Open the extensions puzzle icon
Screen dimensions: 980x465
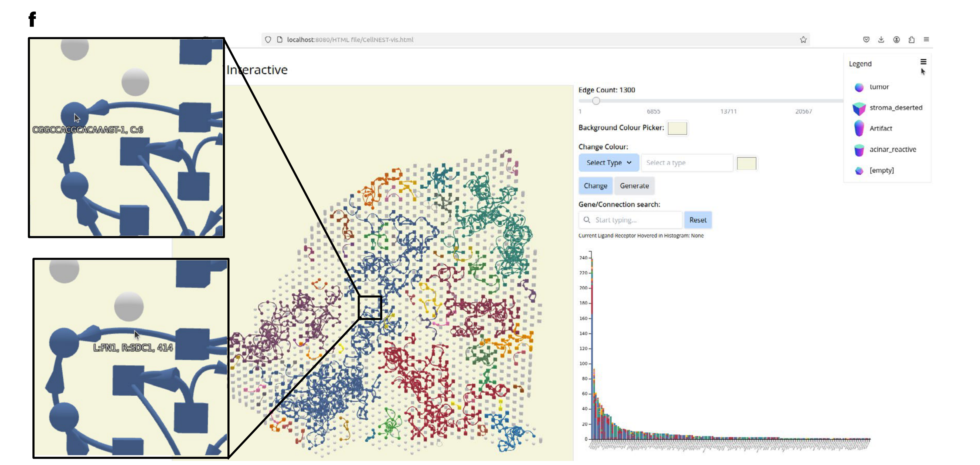point(911,40)
